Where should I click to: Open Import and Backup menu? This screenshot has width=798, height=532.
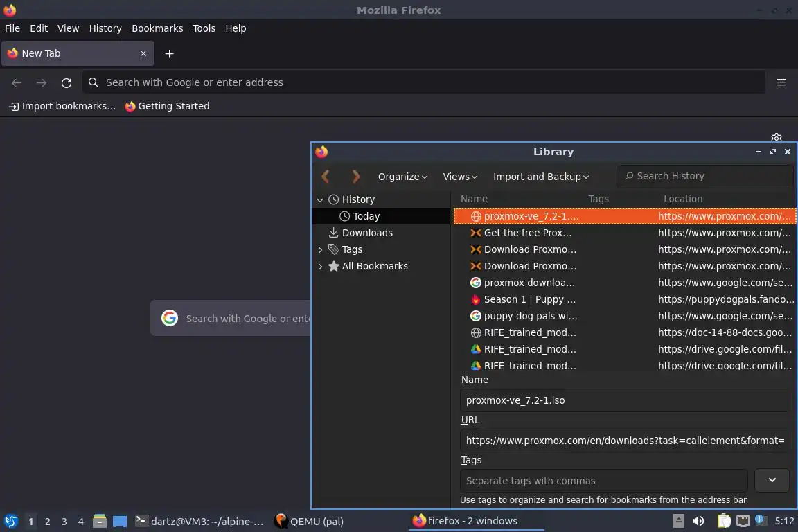coord(541,177)
